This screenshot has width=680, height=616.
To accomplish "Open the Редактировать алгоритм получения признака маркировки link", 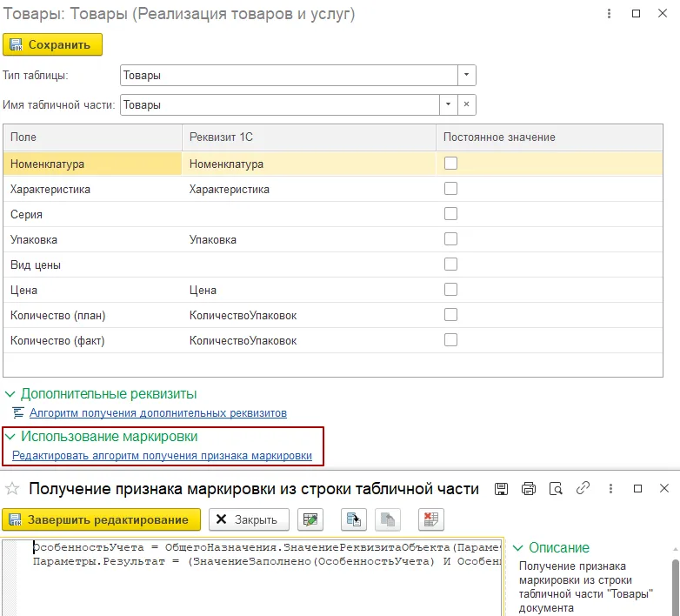I will point(162,455).
